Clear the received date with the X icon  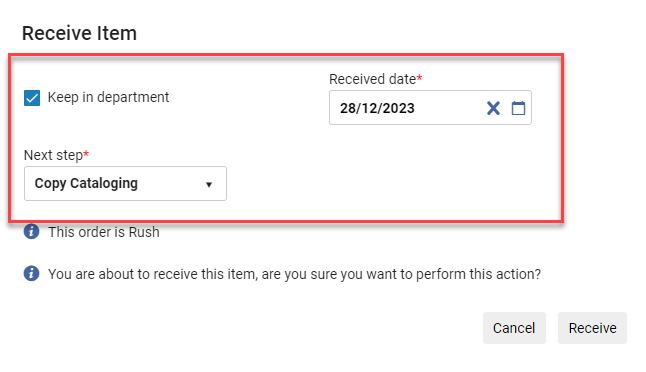(493, 108)
